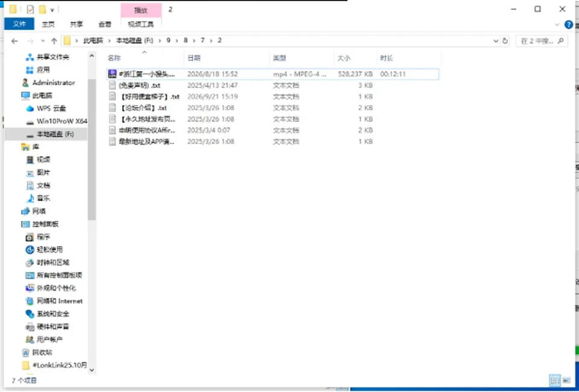Switch to the 查看 ribbon tab
579x392 pixels.
[105, 24]
